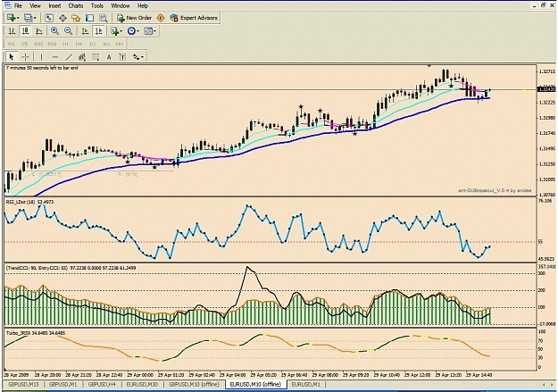Click the Arrows objects icon
Image resolution: width=558 pixels, height=392 pixels.
[x=137, y=57]
